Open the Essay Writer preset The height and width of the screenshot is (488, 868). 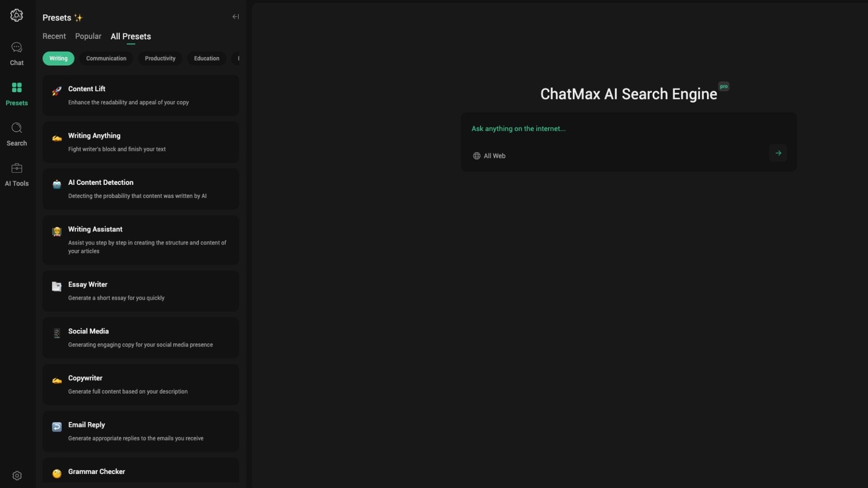141,291
